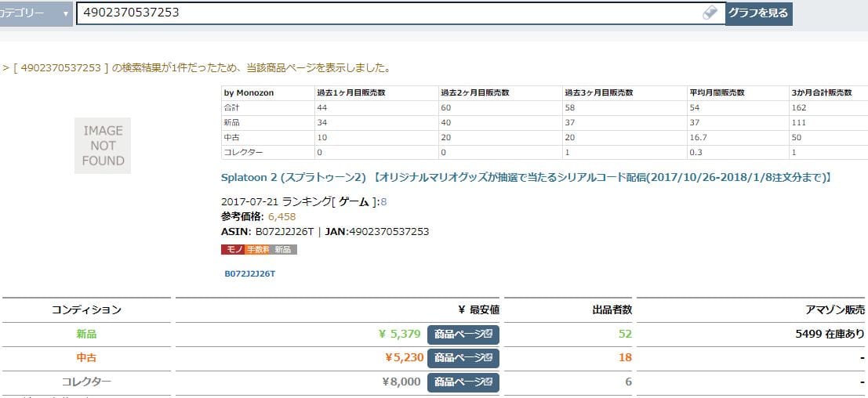Open 商品ページ for the 中古 row
Screen dimensions: 868x398
click(463, 358)
